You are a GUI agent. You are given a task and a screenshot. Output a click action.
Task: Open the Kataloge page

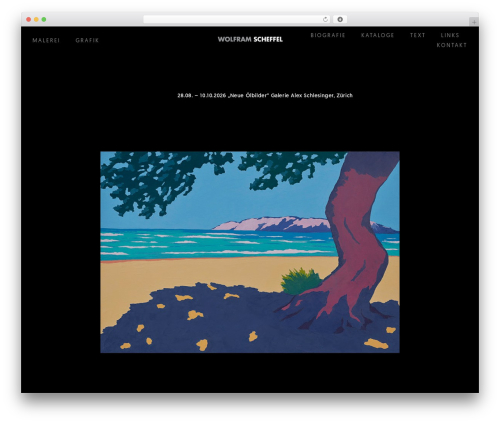point(377,35)
